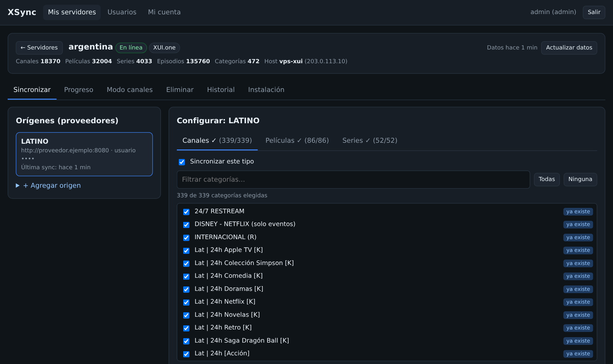The image size is (613, 364).
Task: Switch to the Películas (86/86) tab
Action: point(297,140)
